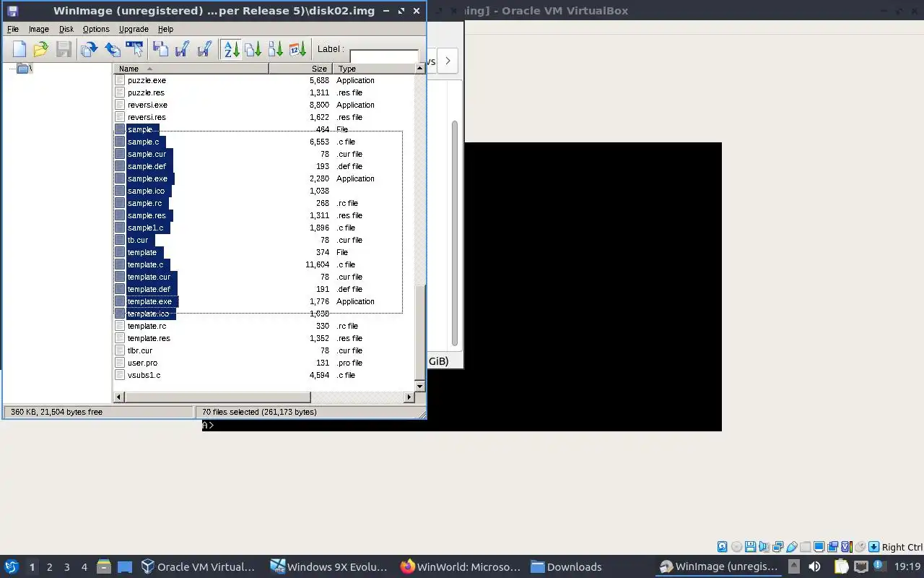This screenshot has width=924, height=578.
Task: Open the File menu
Action: (x=13, y=29)
